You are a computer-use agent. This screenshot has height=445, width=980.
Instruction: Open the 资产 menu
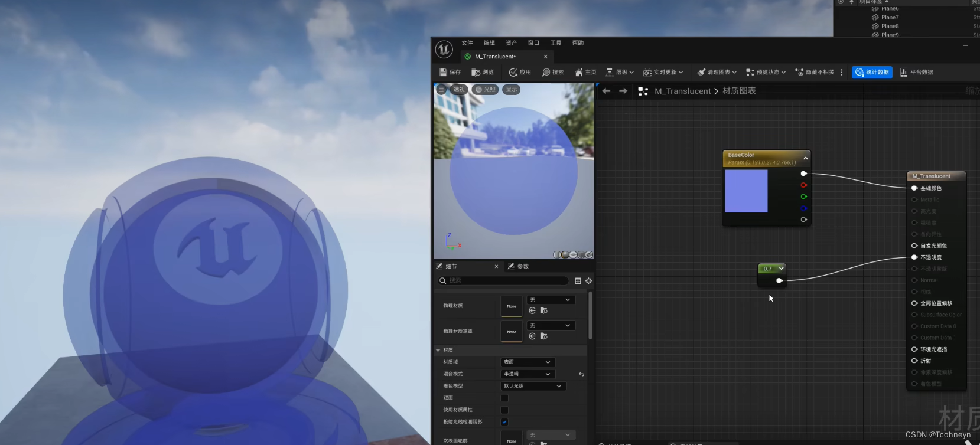point(512,43)
